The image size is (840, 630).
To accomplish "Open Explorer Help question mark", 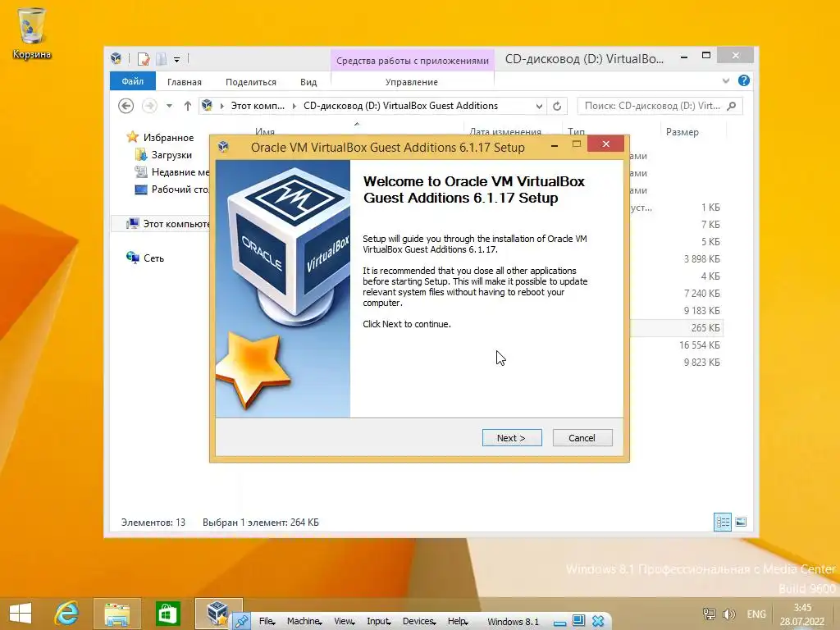I will click(743, 81).
